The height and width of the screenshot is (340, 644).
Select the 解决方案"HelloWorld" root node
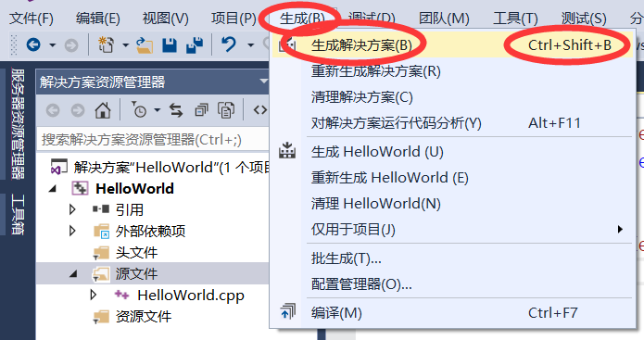[x=171, y=168]
